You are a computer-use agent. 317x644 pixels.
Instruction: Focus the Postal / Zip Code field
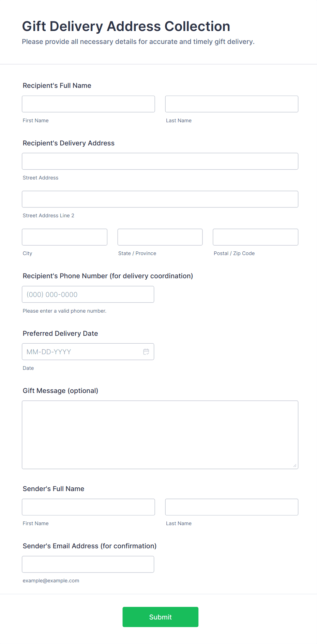pos(255,237)
